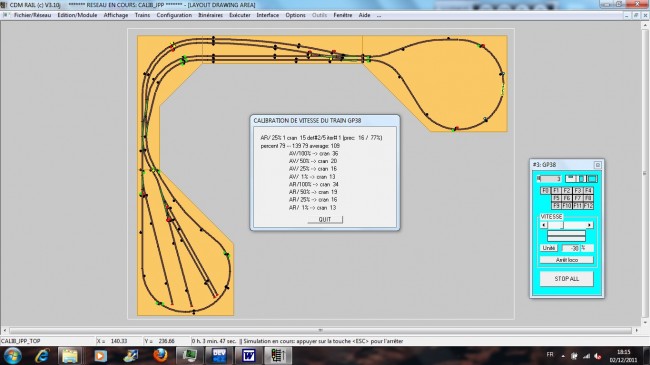Open the Word taskbar icon

[249, 355]
